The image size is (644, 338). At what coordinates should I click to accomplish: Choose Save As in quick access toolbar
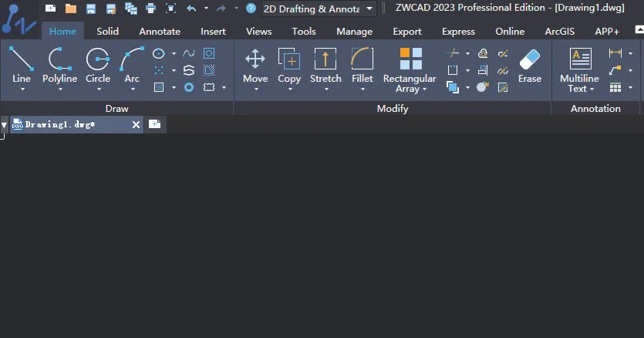pos(111,8)
